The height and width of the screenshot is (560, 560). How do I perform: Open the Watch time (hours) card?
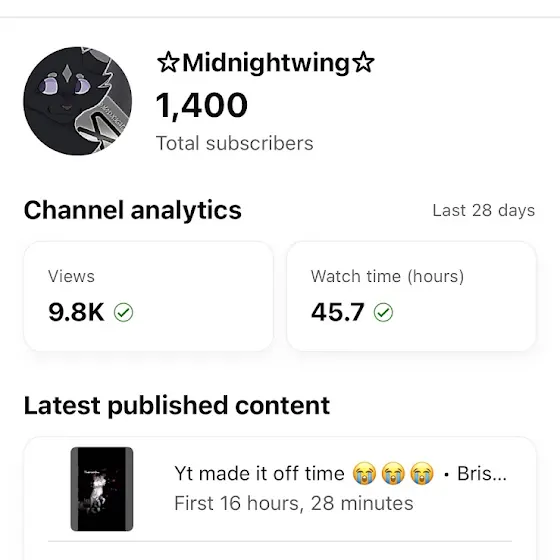tap(411, 296)
